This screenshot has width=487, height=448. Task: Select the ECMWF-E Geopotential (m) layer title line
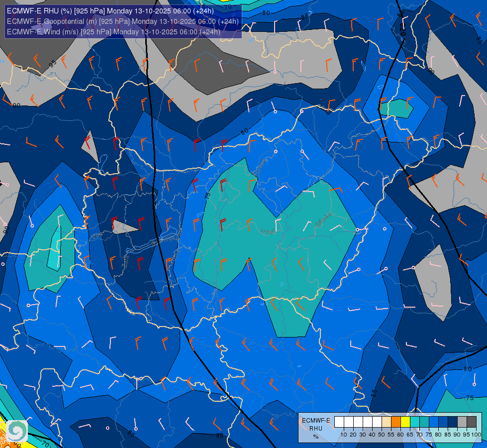[123, 21]
